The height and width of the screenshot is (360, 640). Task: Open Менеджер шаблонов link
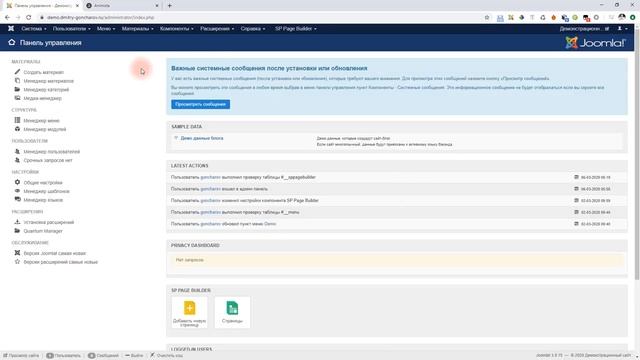tap(47, 191)
